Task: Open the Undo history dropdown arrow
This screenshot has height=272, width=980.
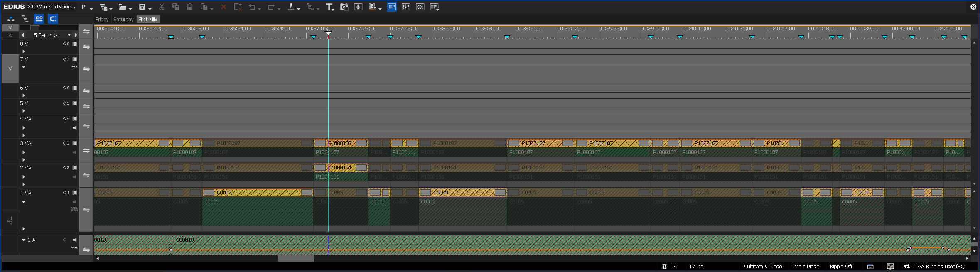Action: (x=260, y=8)
